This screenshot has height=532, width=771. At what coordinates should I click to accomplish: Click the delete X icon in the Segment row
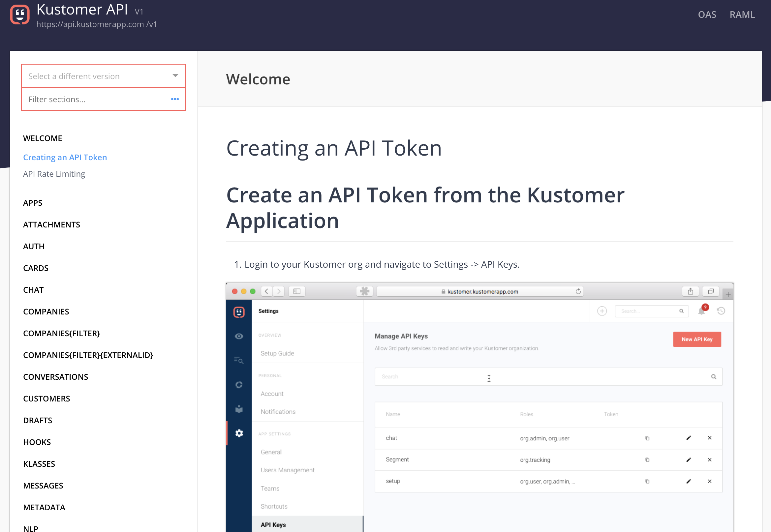(710, 460)
